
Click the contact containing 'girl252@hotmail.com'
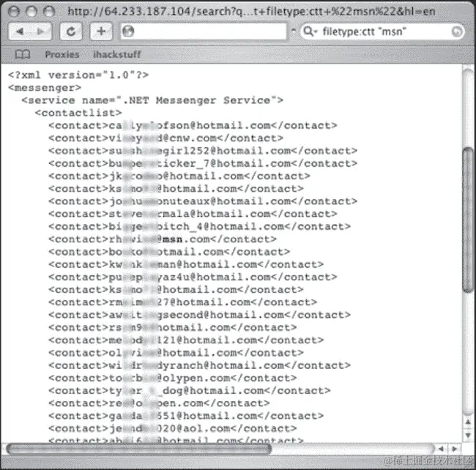click(x=203, y=151)
